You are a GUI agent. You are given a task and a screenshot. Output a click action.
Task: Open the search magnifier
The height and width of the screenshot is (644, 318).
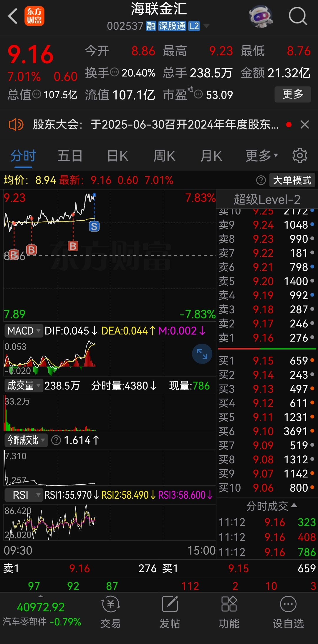coord(298,16)
